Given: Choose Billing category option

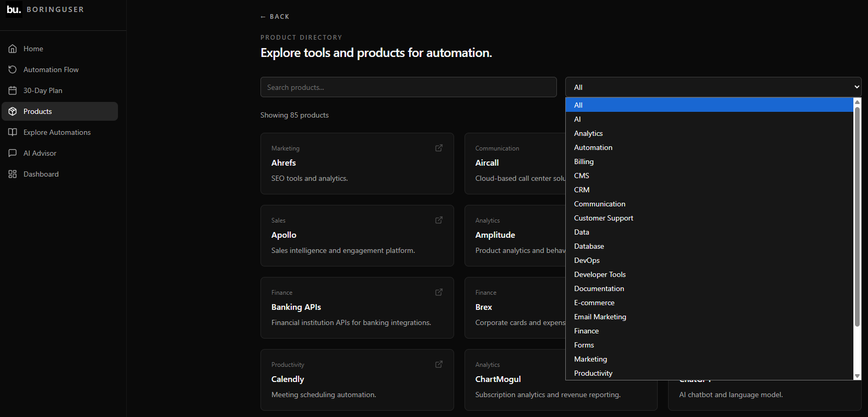Looking at the screenshot, I should 709,161.
